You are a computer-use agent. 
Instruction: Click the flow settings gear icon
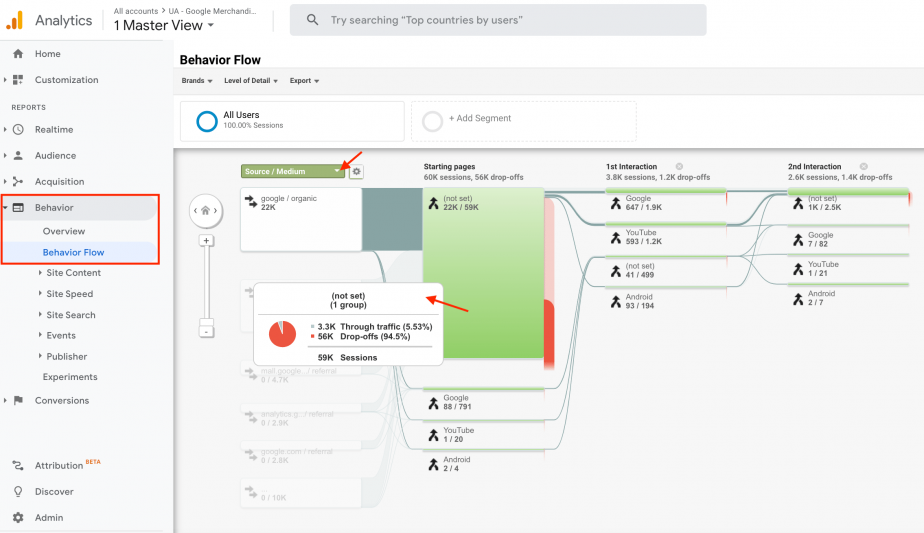356,172
